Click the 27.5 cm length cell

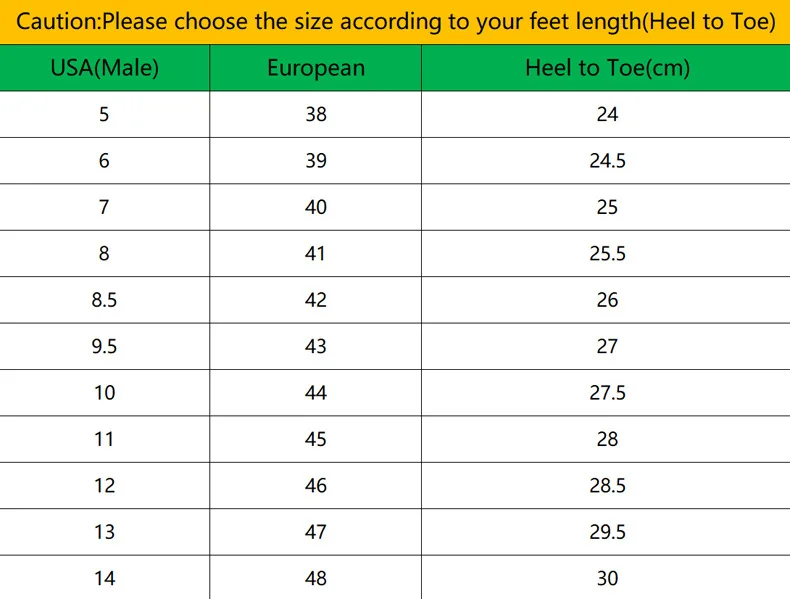(x=607, y=393)
